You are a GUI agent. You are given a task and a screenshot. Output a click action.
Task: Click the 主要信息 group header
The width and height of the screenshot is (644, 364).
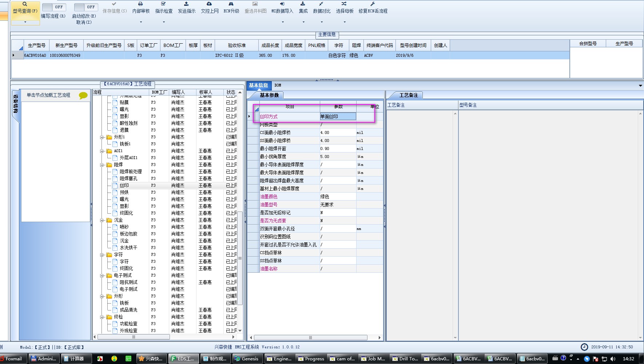tap(327, 35)
